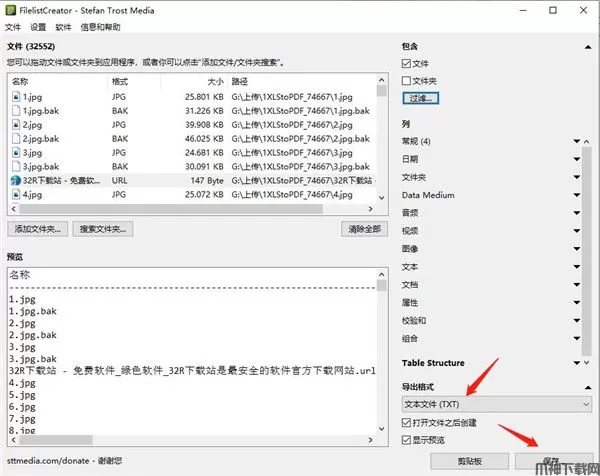The height and width of the screenshot is (476, 600).
Task: Expand the 图像 column group
Action: 577,249
